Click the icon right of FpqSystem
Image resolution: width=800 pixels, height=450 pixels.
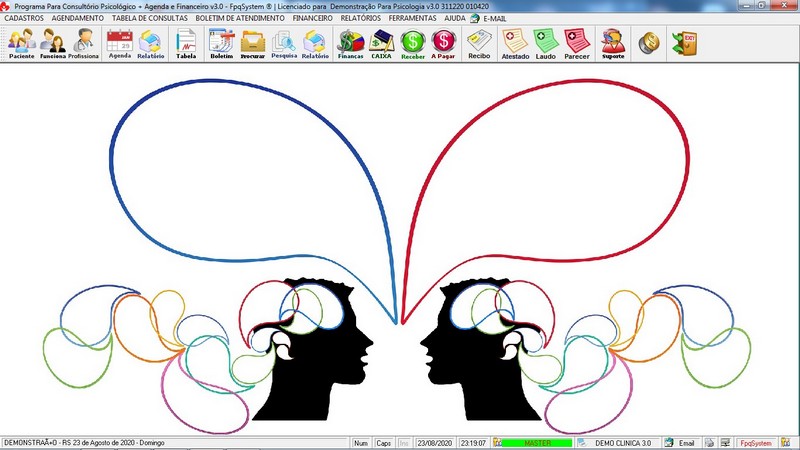click(x=785, y=443)
